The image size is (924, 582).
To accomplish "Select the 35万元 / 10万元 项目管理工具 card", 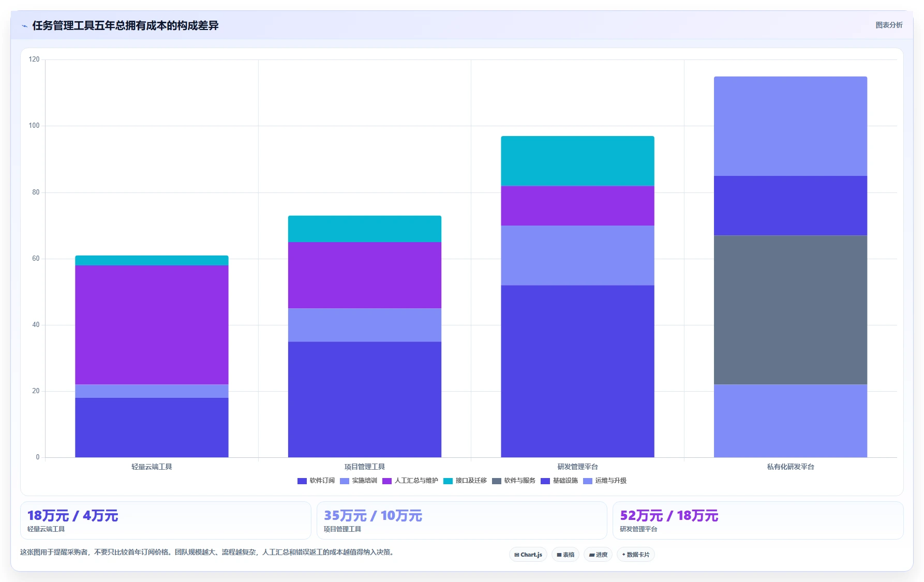I will [x=461, y=520].
